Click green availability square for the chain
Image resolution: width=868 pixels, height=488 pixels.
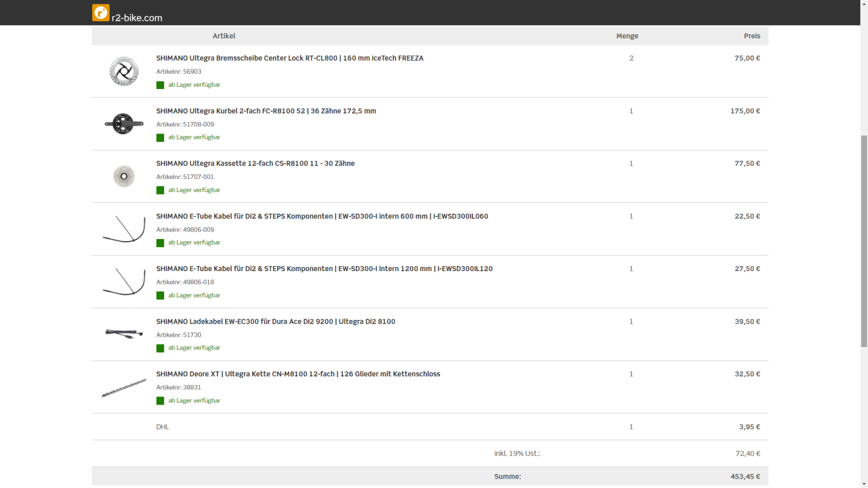160,401
